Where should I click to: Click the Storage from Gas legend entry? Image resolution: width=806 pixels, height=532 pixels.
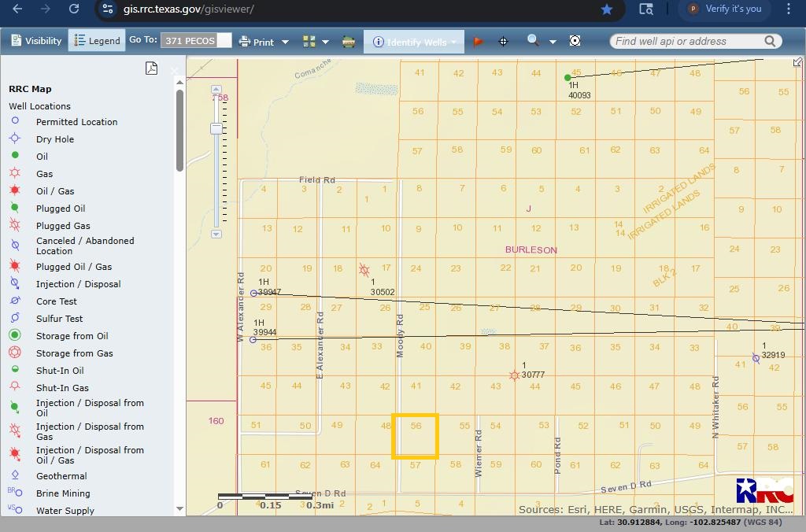(x=75, y=353)
